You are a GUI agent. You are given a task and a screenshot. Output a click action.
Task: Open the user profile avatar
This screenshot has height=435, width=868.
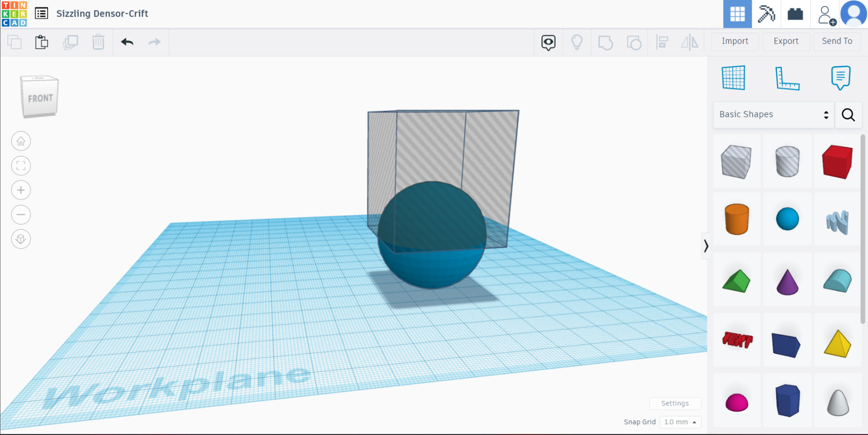(854, 14)
